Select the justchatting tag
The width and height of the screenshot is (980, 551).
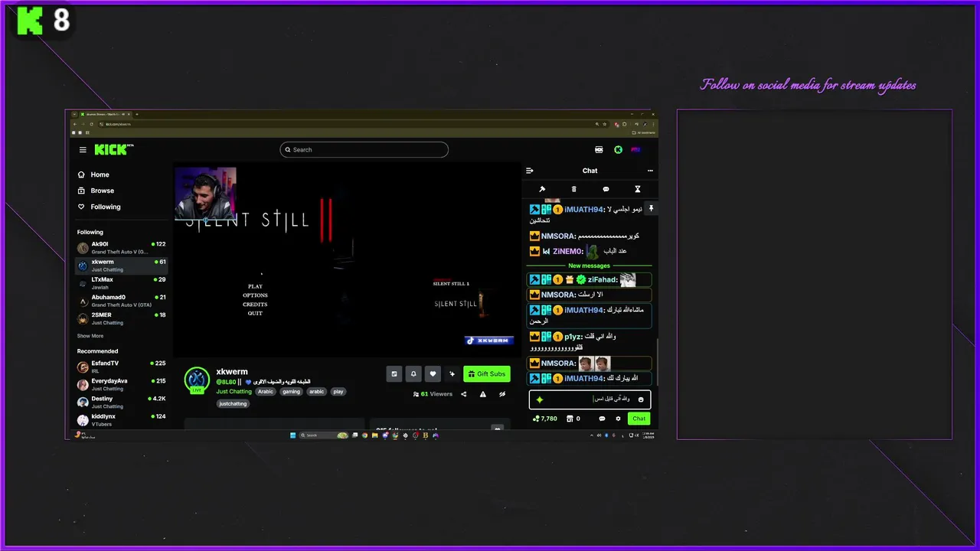click(233, 403)
